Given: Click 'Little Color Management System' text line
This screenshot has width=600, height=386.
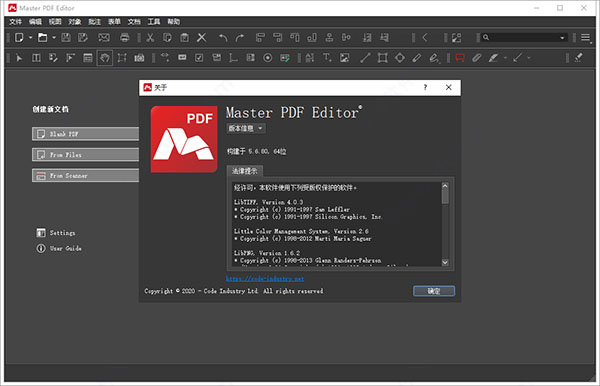Looking at the screenshot, I should (x=302, y=231).
